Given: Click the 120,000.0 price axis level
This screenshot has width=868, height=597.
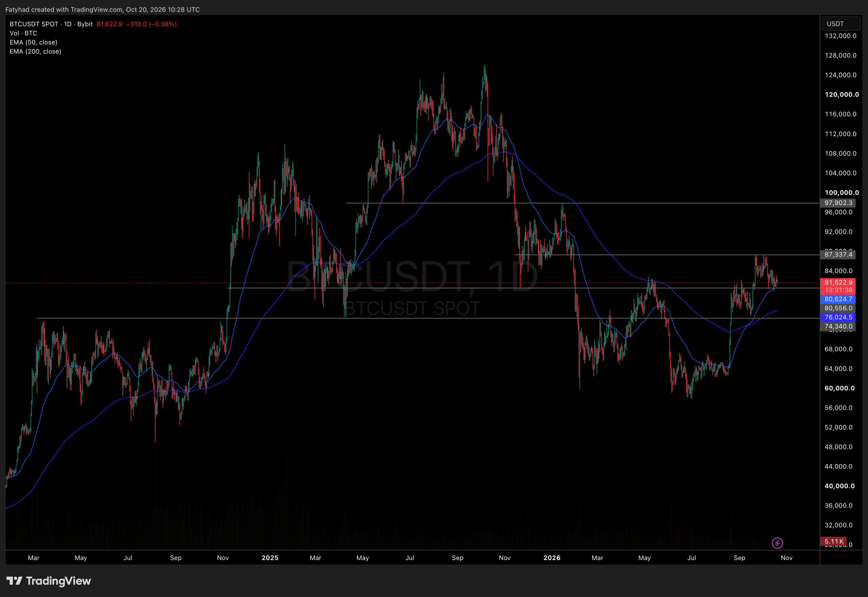Looking at the screenshot, I should click(842, 95).
